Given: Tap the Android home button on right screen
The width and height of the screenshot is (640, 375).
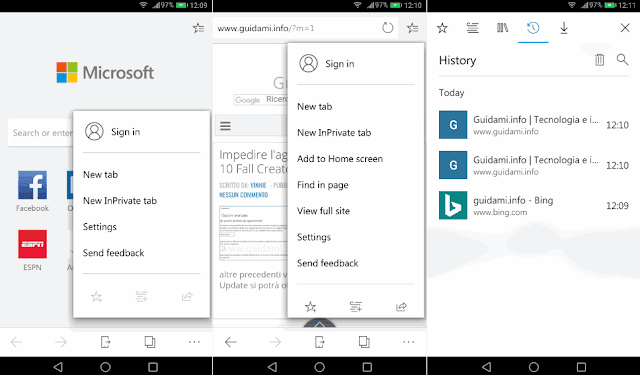Looking at the screenshot, I should [534, 367].
